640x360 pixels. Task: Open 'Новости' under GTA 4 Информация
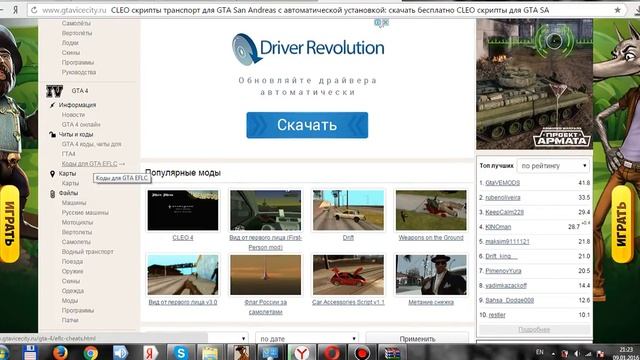(73, 115)
